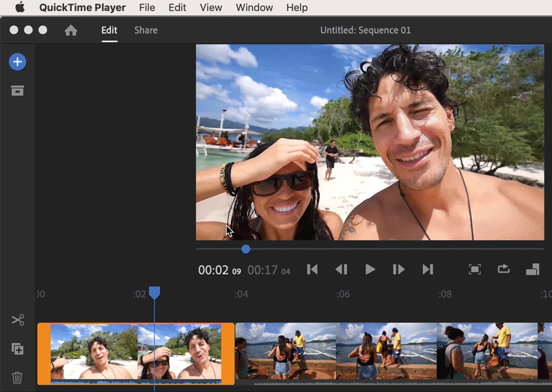Click the blue plus add media button
The width and height of the screenshot is (552, 392).
17,62
